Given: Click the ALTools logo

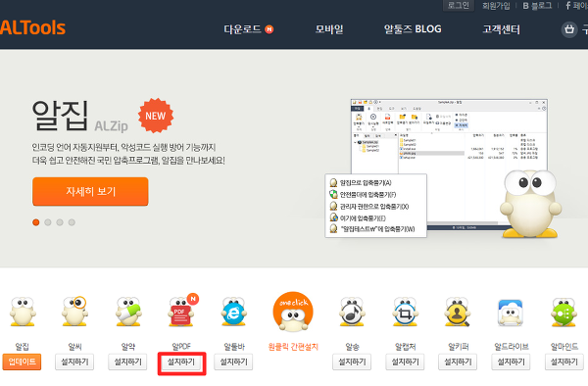Looking at the screenshot, I should pyautogui.click(x=32, y=27).
